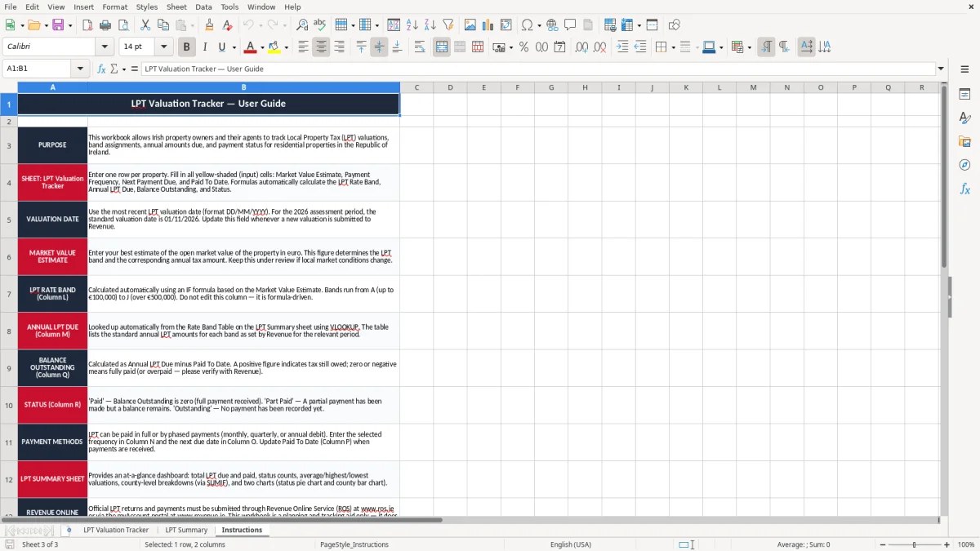Click Sort Descending icon
The image size is (980, 551).
click(x=430, y=25)
